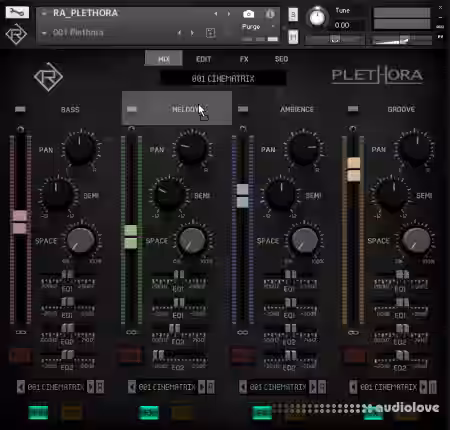Toggle the red button below Melody fader
450x430 pixels.
coord(130,356)
